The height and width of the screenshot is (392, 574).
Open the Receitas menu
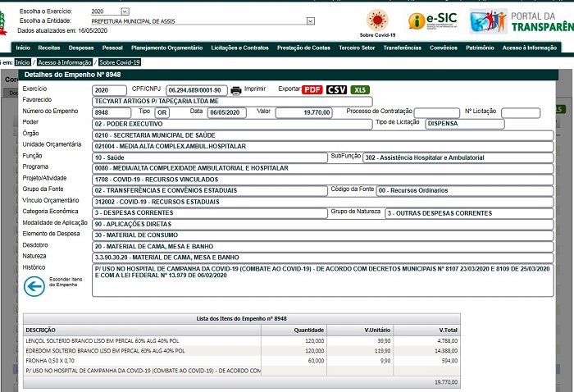[49, 48]
